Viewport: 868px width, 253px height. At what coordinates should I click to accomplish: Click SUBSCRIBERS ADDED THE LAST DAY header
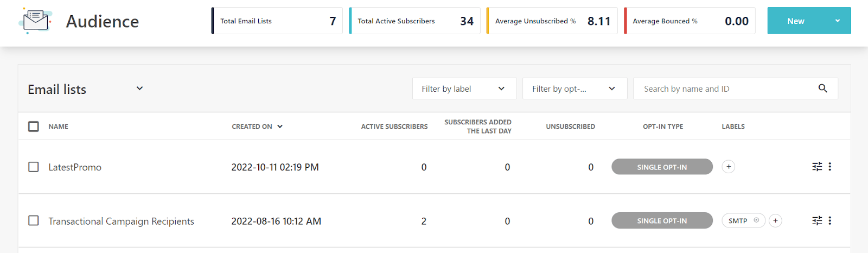click(x=478, y=126)
